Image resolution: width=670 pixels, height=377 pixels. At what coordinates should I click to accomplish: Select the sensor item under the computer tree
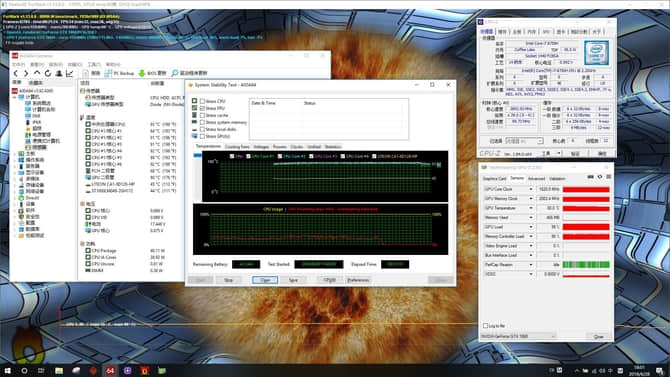pyautogui.click(x=38, y=147)
